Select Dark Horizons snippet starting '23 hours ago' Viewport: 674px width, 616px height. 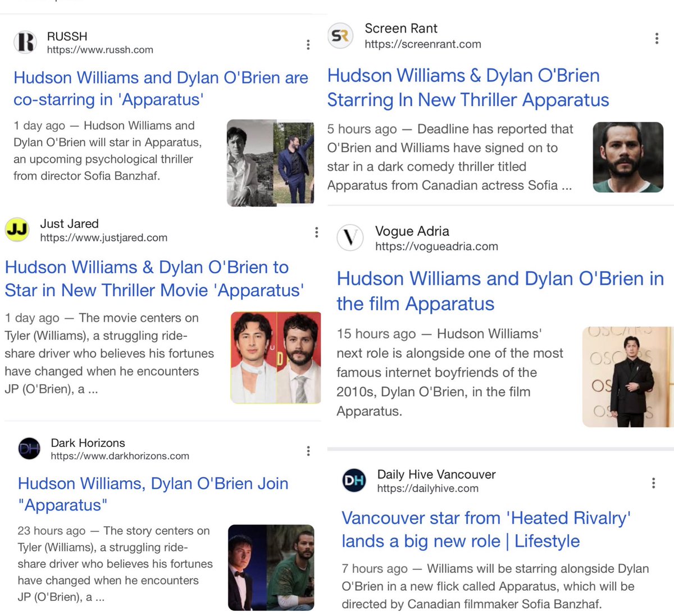pos(115,564)
